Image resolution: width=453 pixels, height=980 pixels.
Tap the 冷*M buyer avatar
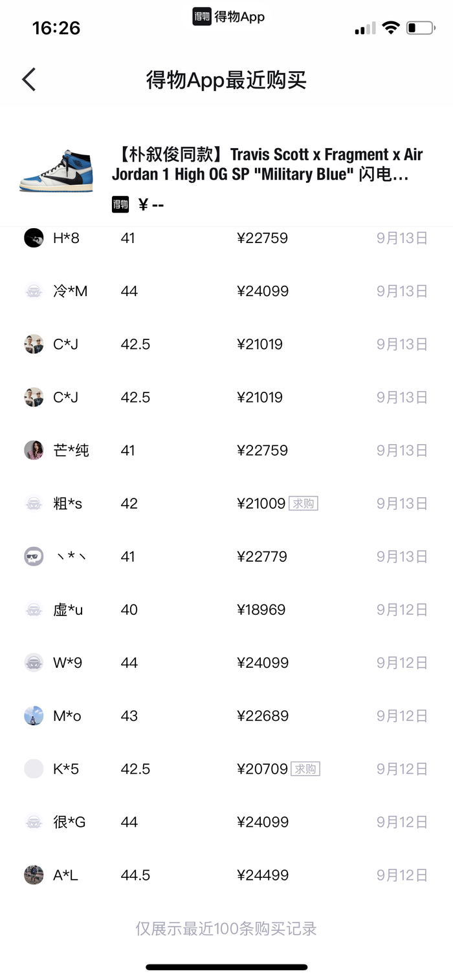coord(34,291)
